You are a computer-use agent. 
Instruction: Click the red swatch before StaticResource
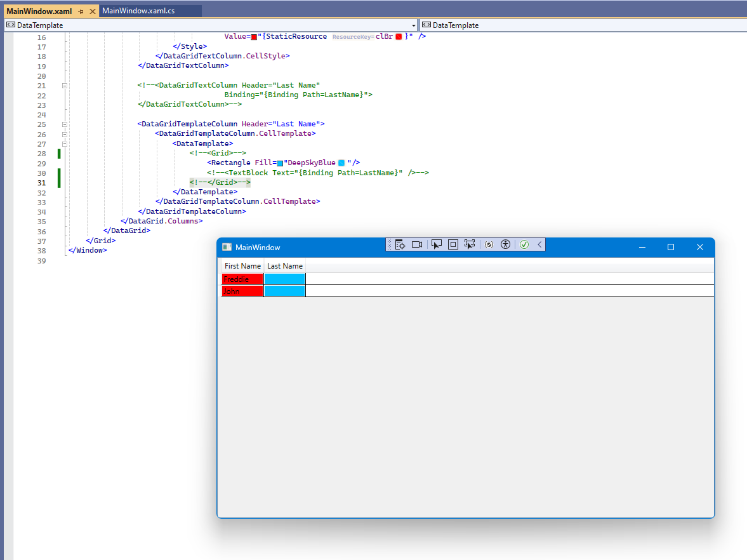254,37
